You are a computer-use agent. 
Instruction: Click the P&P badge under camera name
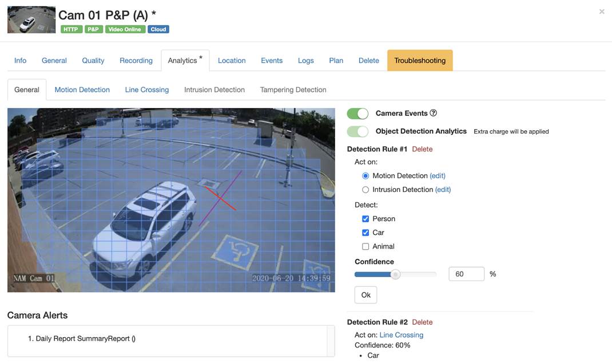click(93, 29)
